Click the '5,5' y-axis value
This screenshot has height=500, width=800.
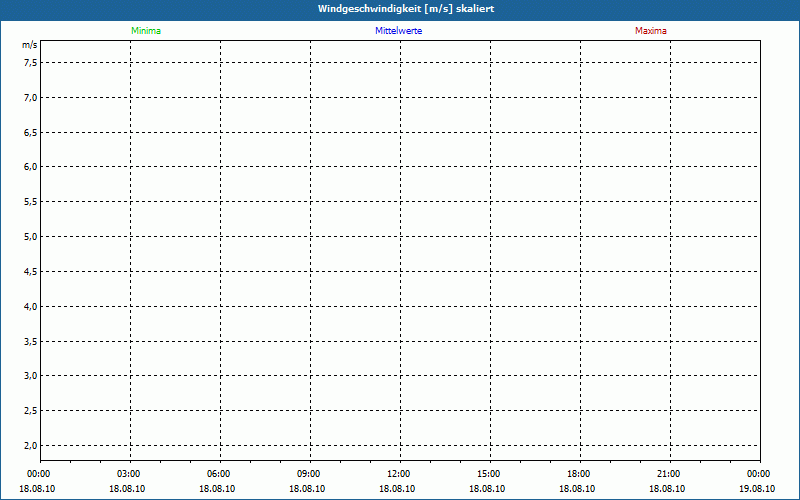[31, 202]
